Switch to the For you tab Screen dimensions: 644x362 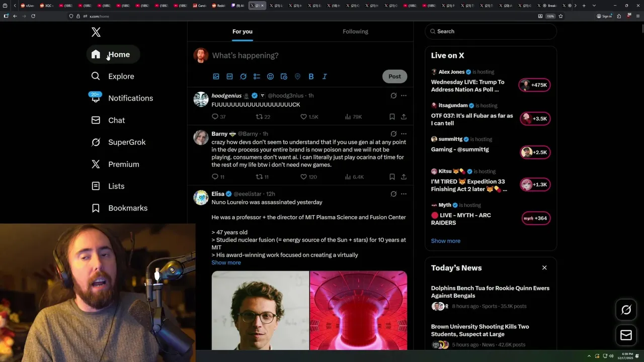coord(243,31)
